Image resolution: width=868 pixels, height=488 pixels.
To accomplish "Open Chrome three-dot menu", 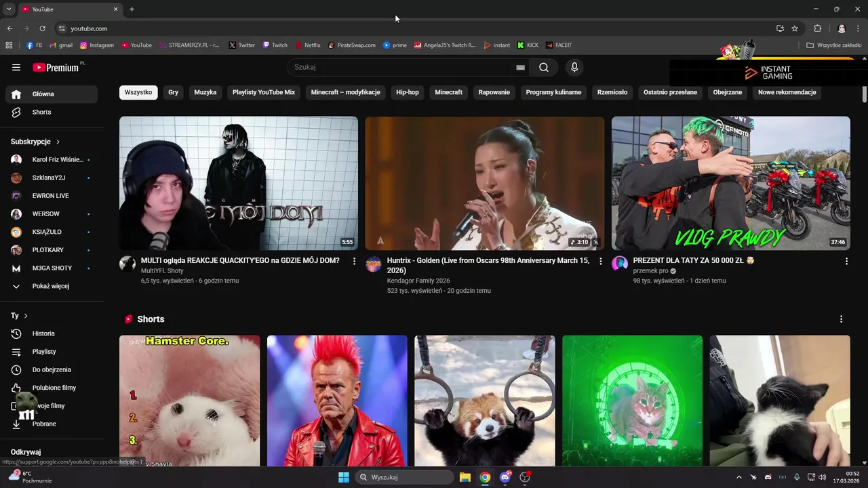I will point(858,28).
